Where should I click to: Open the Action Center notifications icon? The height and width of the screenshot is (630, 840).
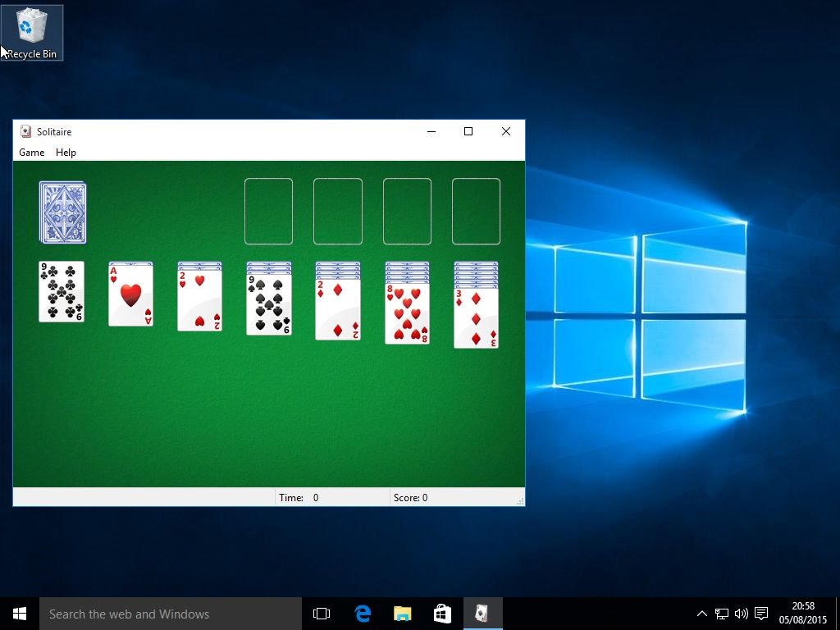pyautogui.click(x=761, y=614)
